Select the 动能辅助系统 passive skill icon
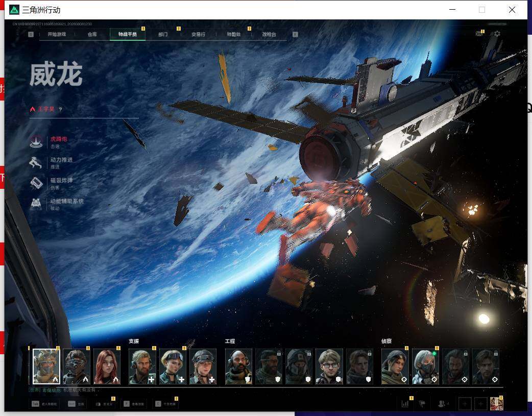The width and height of the screenshot is (532, 416). tap(36, 204)
